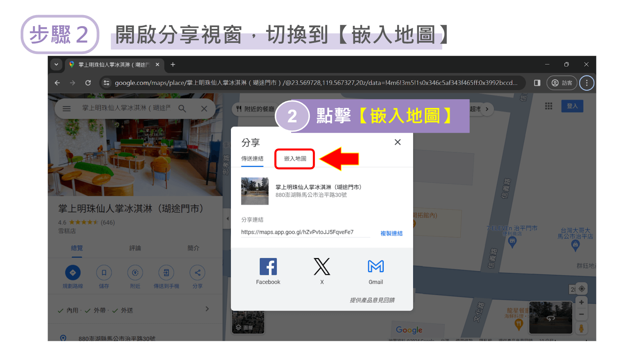Open the 訪客 profile button
The image size is (644, 362).
[562, 83]
